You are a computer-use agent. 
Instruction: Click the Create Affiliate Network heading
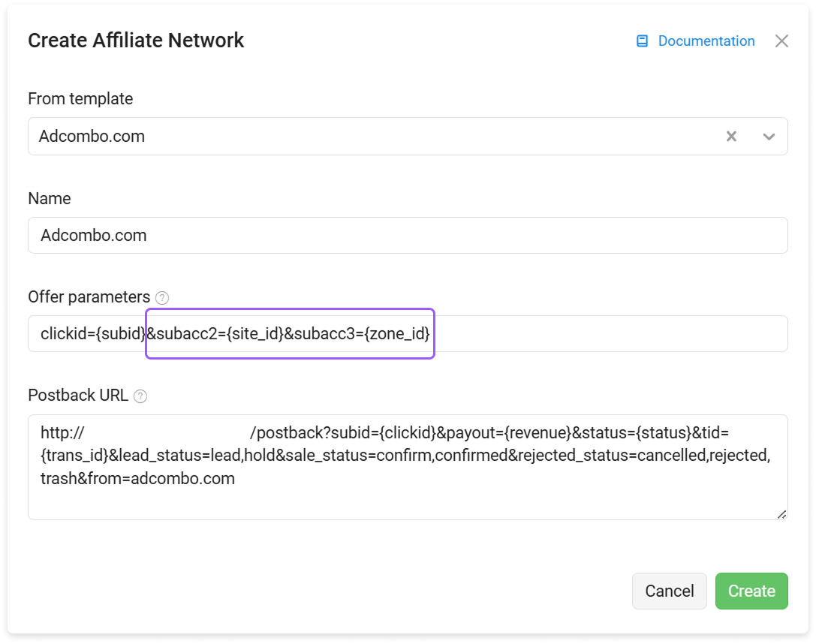click(136, 41)
